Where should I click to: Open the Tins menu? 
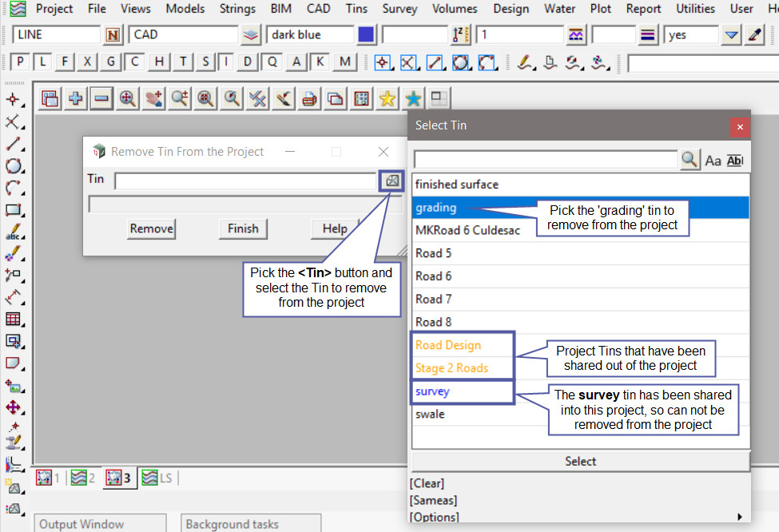pyautogui.click(x=356, y=9)
